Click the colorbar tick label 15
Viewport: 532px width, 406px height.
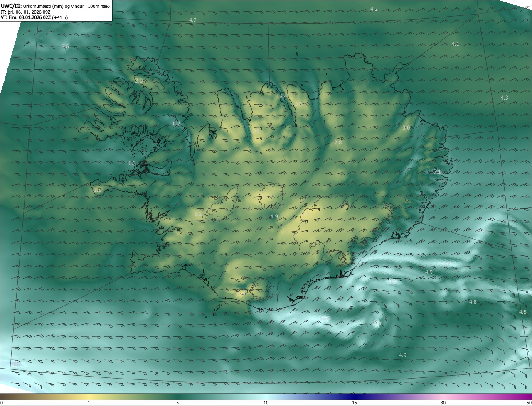(355, 403)
